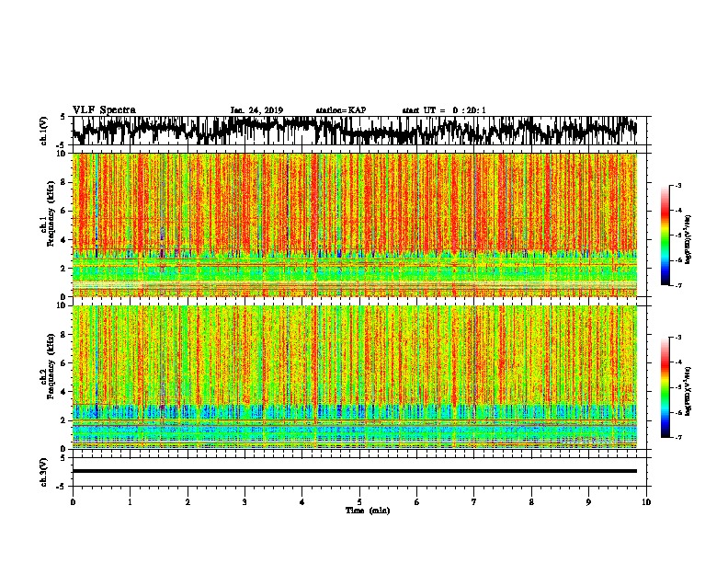Click the time axis tick label "5"
728x563 pixels.
(x=359, y=502)
